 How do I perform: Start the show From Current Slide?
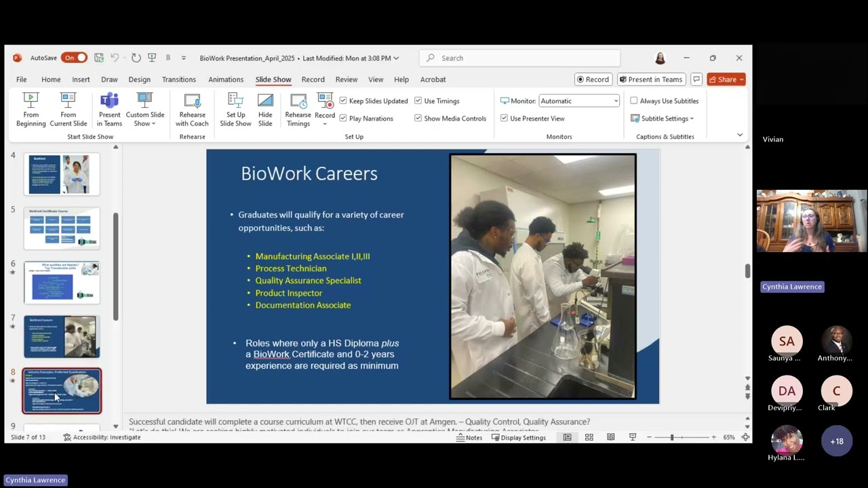pos(68,109)
